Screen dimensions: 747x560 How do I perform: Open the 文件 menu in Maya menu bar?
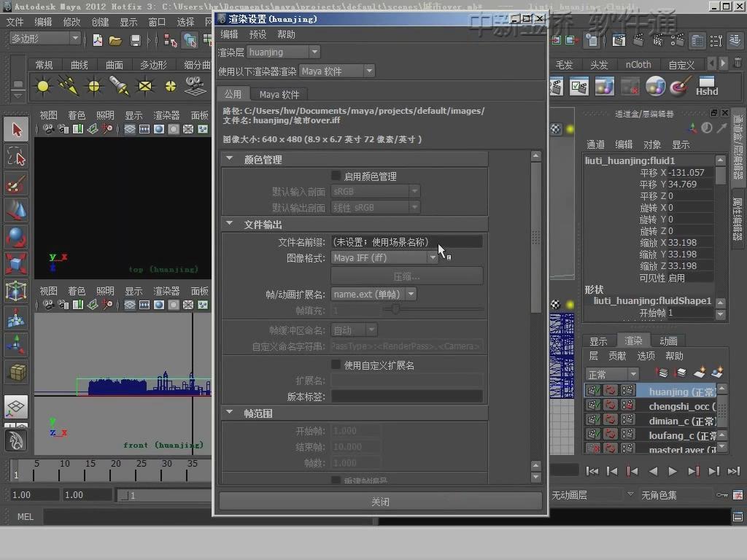[15, 22]
